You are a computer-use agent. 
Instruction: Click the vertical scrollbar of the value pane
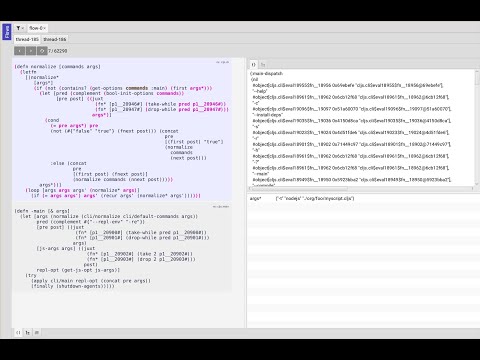click(477, 127)
